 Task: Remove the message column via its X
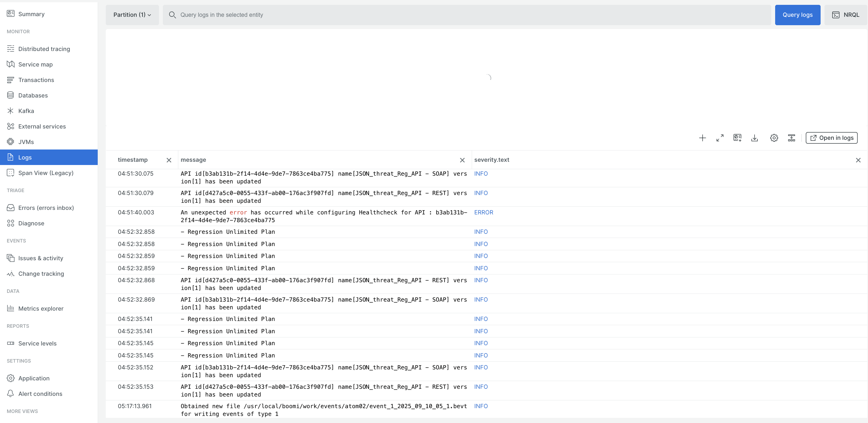point(462,160)
